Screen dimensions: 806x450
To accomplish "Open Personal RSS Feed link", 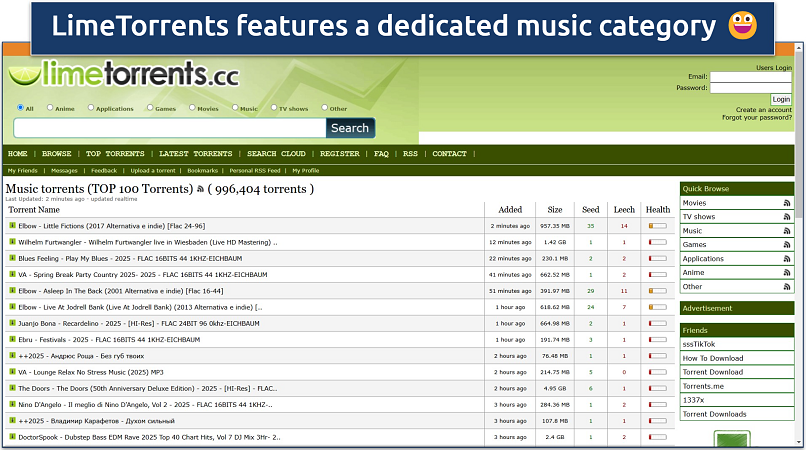I will [x=255, y=170].
